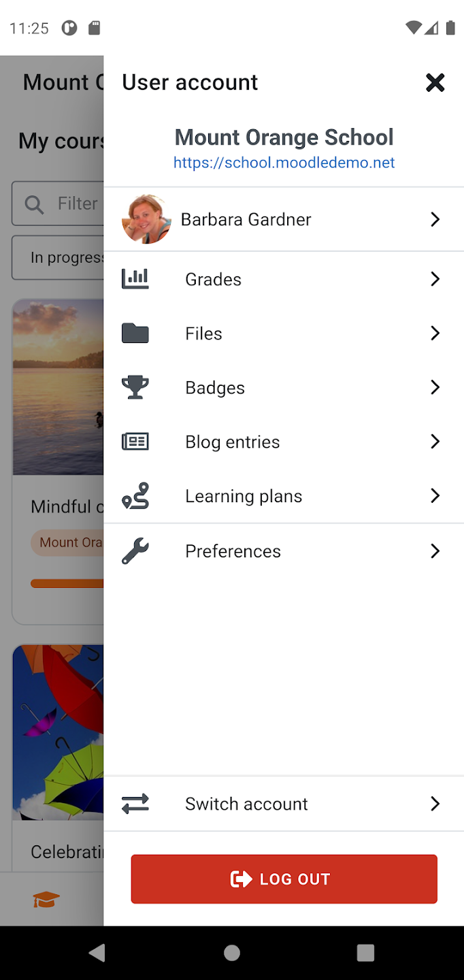Close the User account panel
The image size is (464, 980).
[x=435, y=82]
